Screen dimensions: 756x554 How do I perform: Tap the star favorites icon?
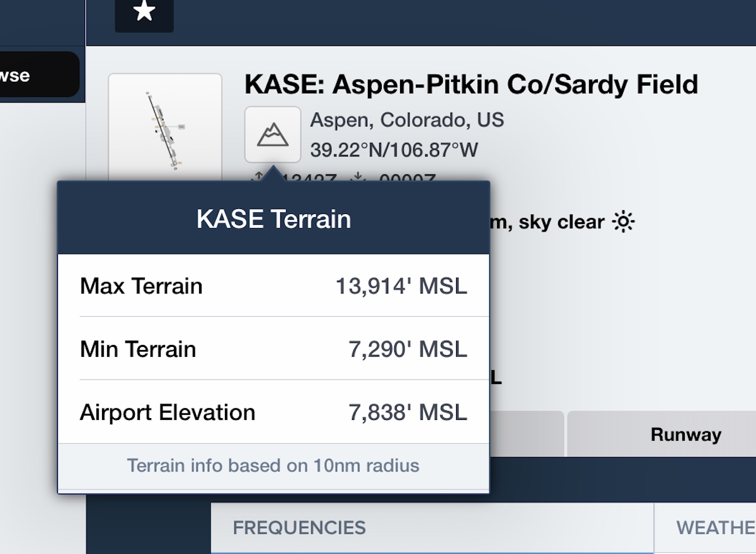click(x=144, y=11)
